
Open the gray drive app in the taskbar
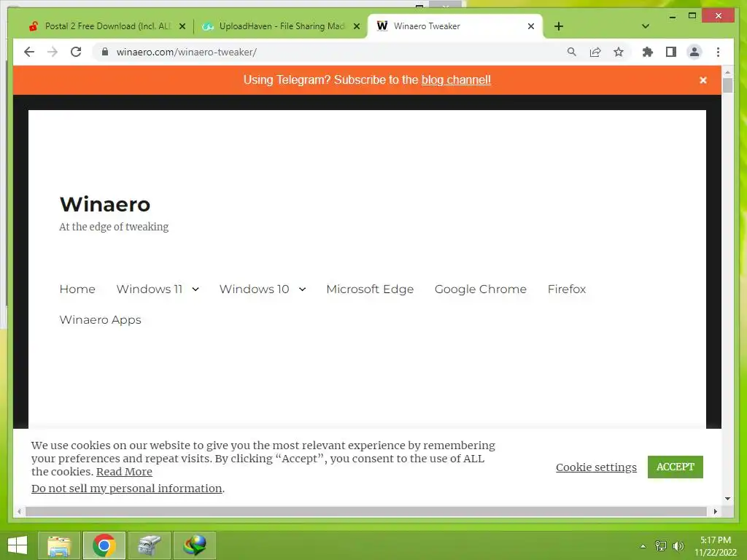(149, 545)
